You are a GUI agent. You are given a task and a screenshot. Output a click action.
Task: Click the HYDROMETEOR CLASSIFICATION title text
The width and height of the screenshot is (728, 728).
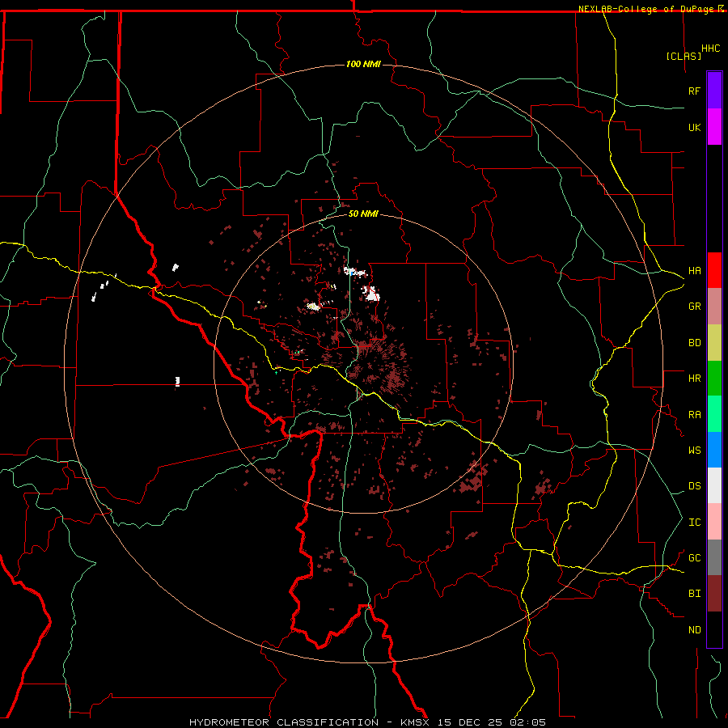[x=284, y=722]
